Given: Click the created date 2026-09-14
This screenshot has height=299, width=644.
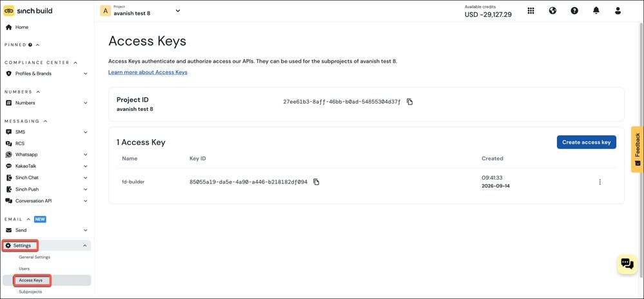Looking at the screenshot, I should point(495,186).
